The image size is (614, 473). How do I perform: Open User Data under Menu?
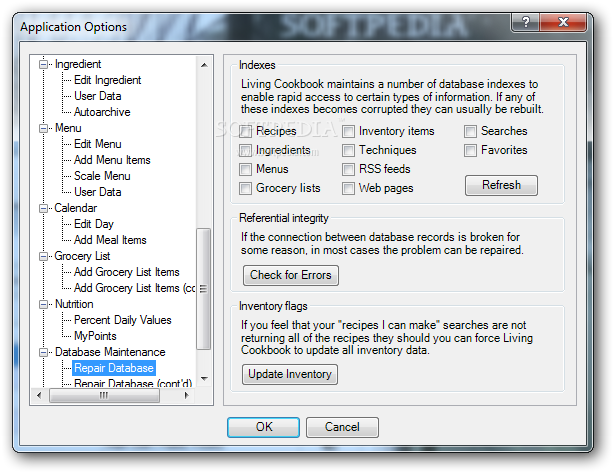click(x=98, y=192)
